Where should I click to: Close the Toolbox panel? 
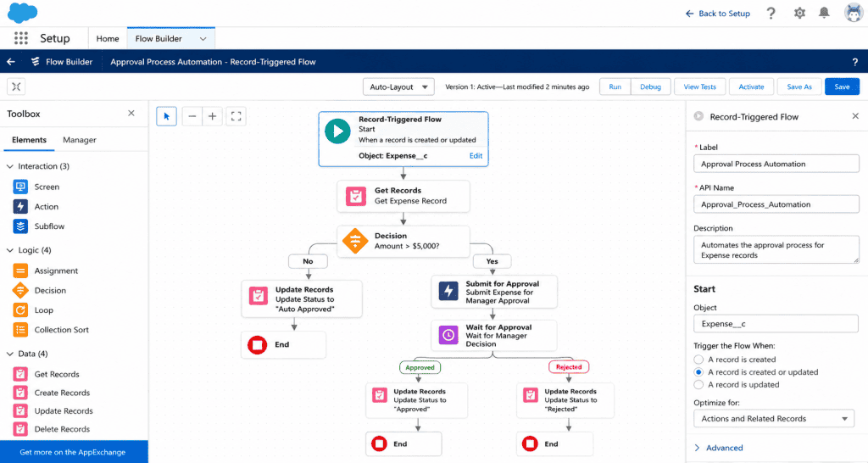(131, 113)
